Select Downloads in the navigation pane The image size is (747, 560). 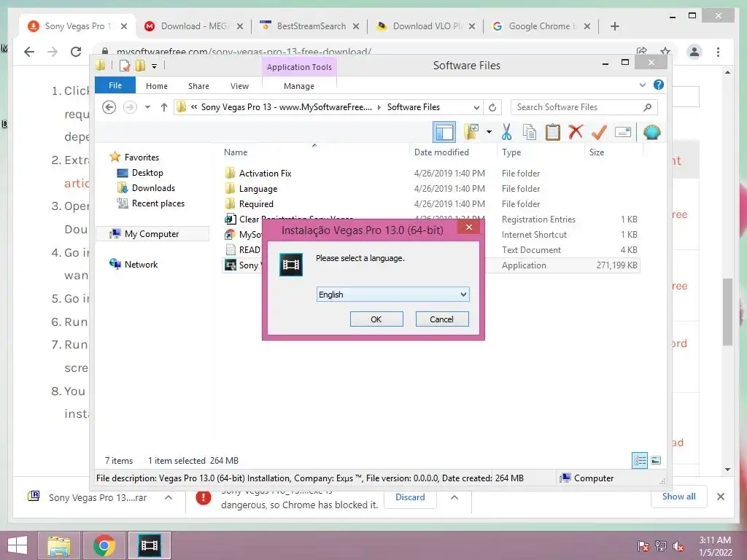(153, 187)
